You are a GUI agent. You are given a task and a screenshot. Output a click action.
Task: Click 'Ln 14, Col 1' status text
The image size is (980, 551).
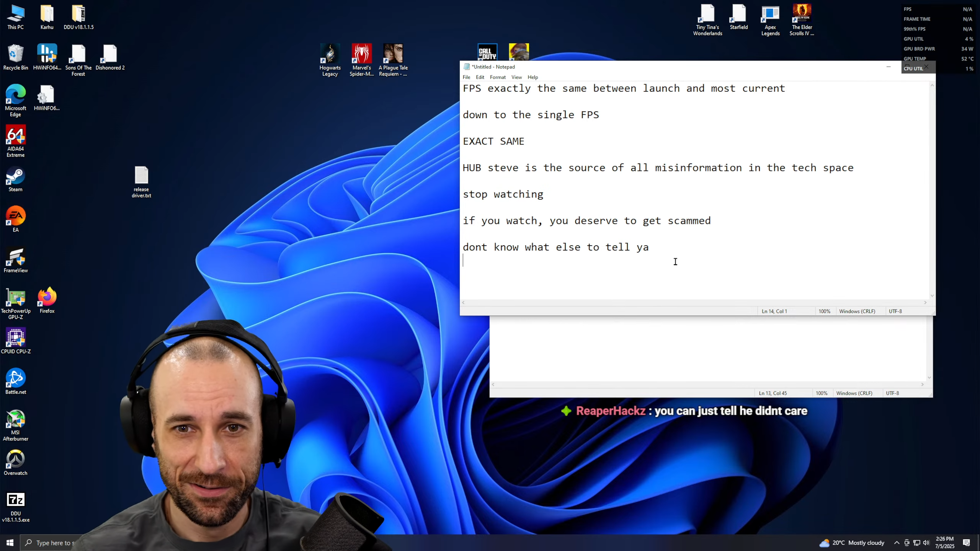774,311
